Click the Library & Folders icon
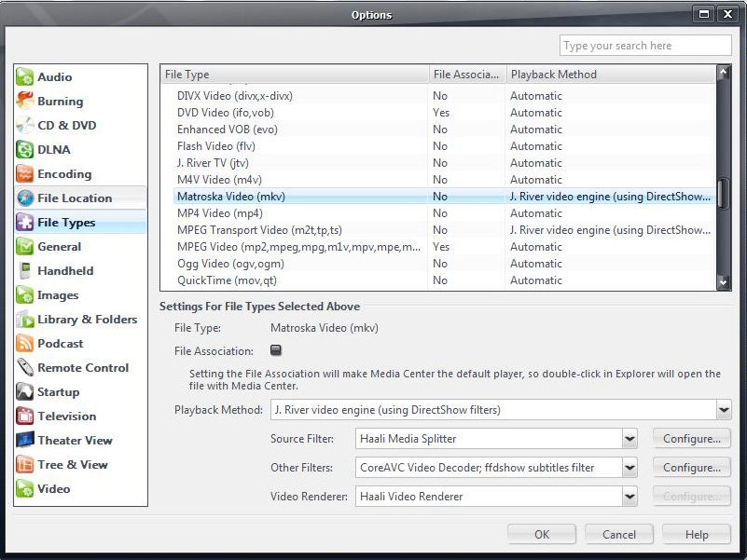This screenshot has height=560, width=747. click(x=25, y=320)
